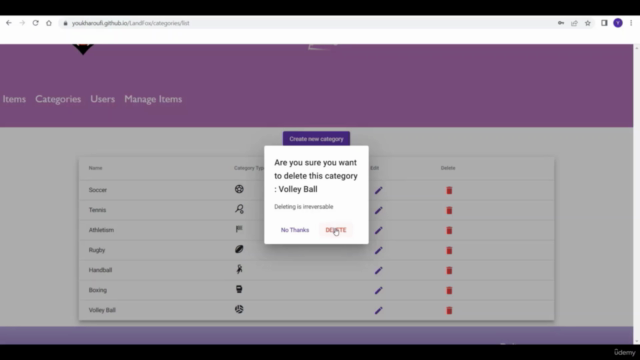
Task: Click the share page icon
Action: click(x=574, y=23)
